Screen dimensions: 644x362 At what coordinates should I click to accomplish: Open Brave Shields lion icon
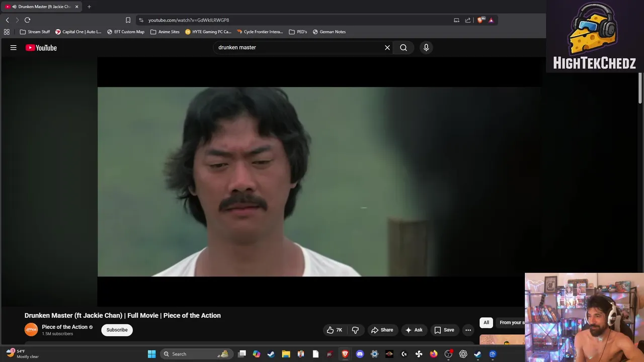pyautogui.click(x=480, y=20)
